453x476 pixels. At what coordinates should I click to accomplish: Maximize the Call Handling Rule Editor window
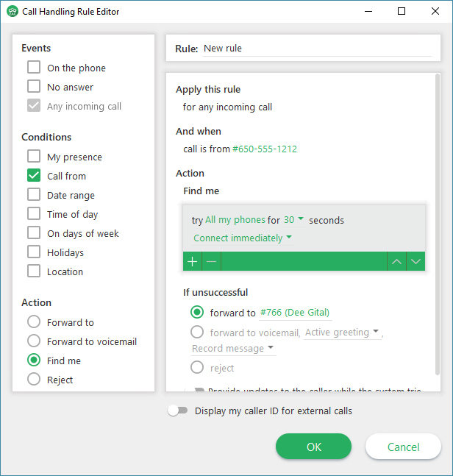402,12
